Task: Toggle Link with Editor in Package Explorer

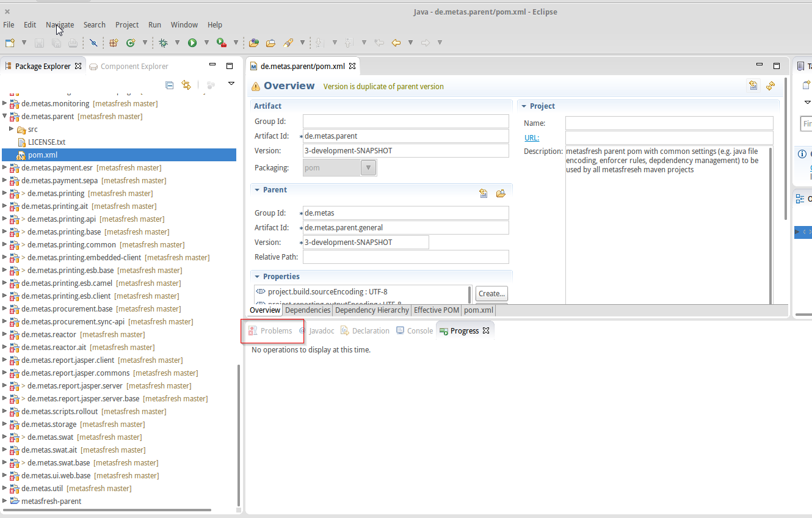Action: (x=186, y=85)
